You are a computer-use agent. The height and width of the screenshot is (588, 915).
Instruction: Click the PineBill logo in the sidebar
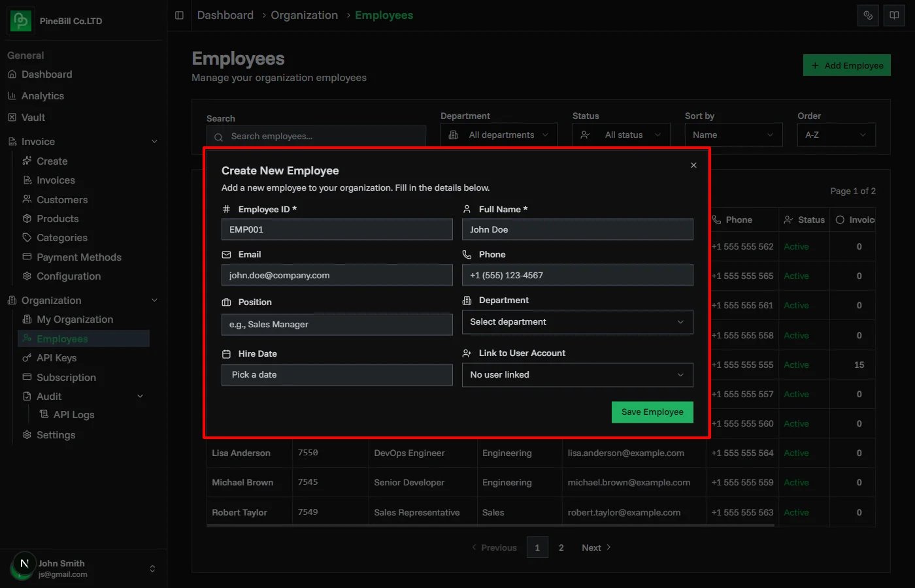[20, 20]
